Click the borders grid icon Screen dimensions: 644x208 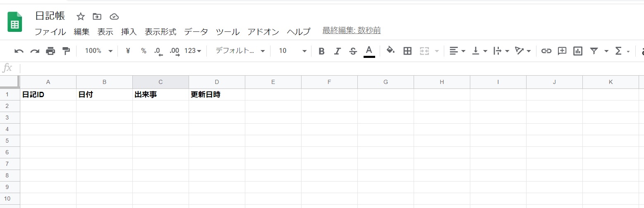click(x=407, y=51)
